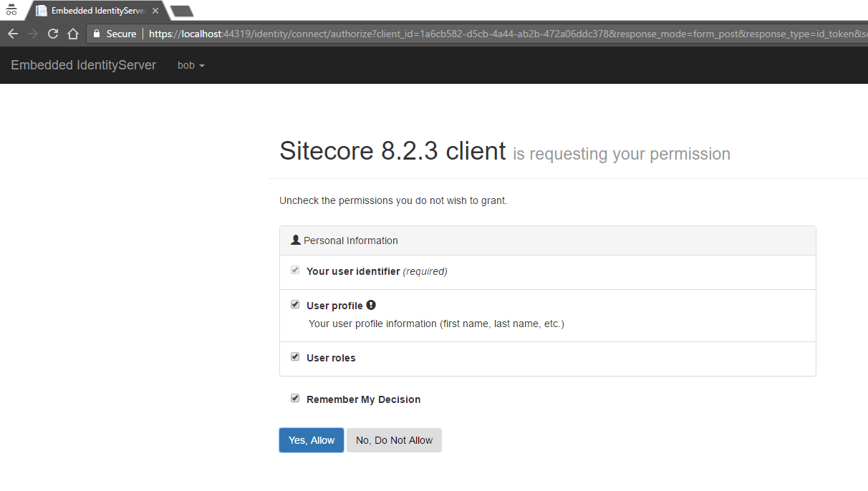Image resolution: width=868 pixels, height=491 pixels.
Task: Click the address bar URL
Action: click(x=508, y=34)
